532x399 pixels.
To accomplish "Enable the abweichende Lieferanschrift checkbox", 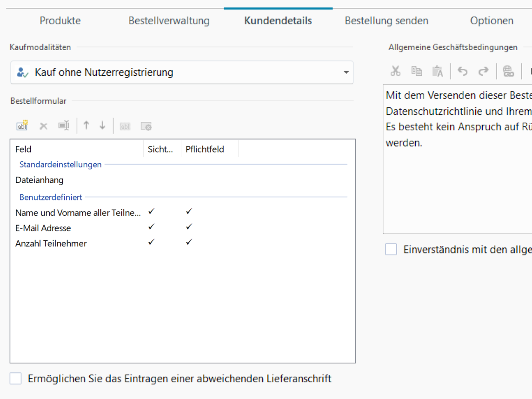I will 16,379.
